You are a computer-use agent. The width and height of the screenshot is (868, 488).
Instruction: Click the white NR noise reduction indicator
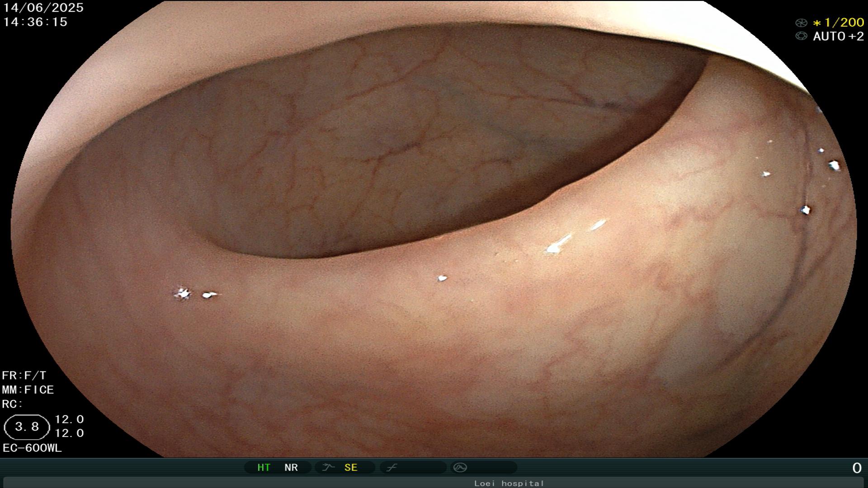(x=291, y=468)
